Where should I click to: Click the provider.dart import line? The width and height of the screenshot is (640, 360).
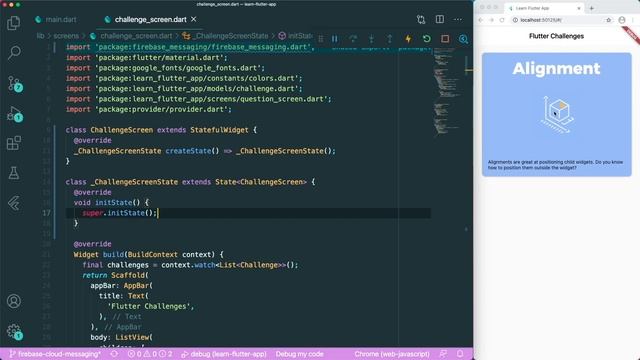point(149,109)
